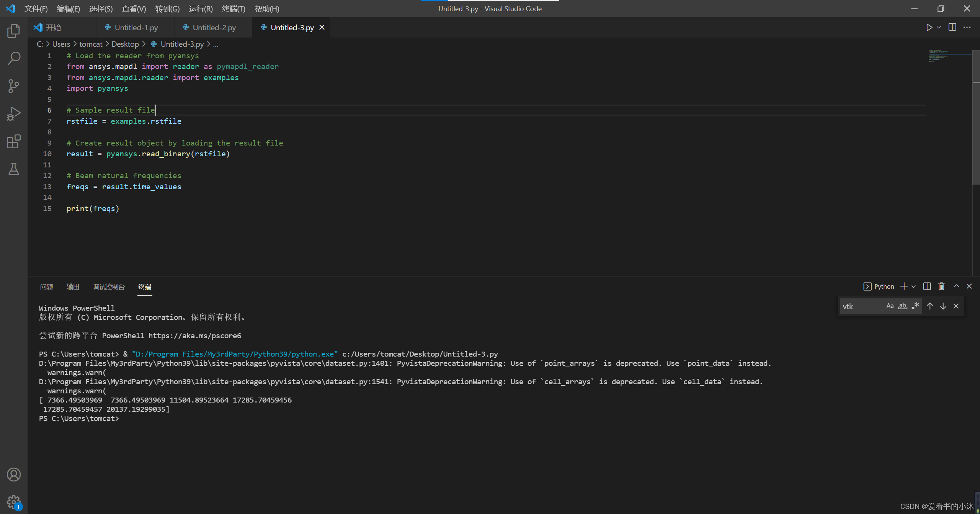This screenshot has width=980, height=514.
Task: Close the terminal find widget
Action: [x=956, y=306]
